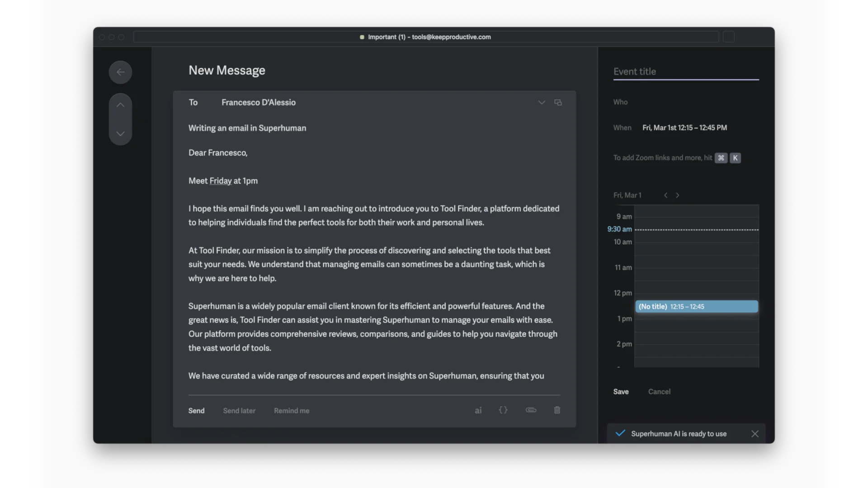
Task: Jump to next conversation with down chevron
Action: pyautogui.click(x=120, y=134)
